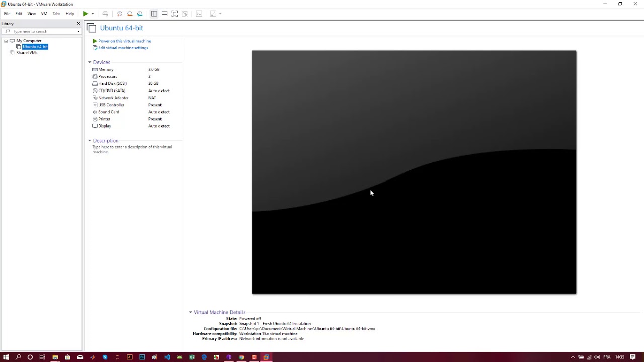Viewport: 644px width, 362px height.
Task: Open File Explorer from the taskbar
Action: 55,357
